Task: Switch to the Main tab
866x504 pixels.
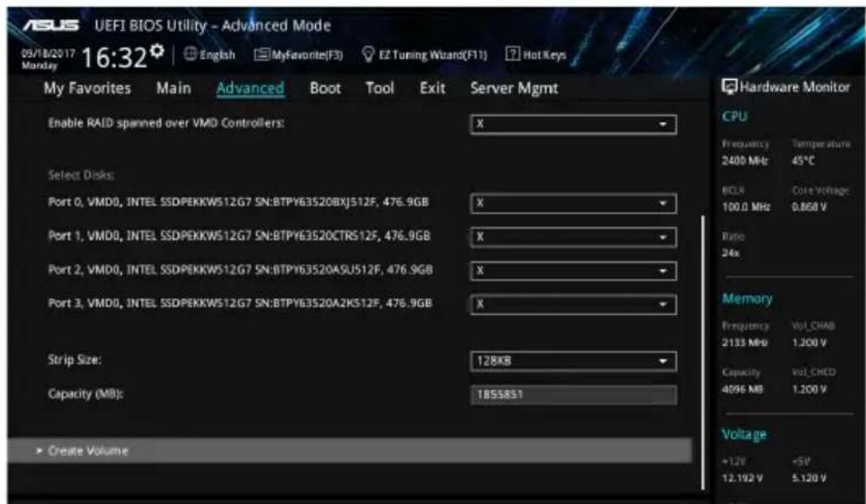Action: click(x=174, y=88)
